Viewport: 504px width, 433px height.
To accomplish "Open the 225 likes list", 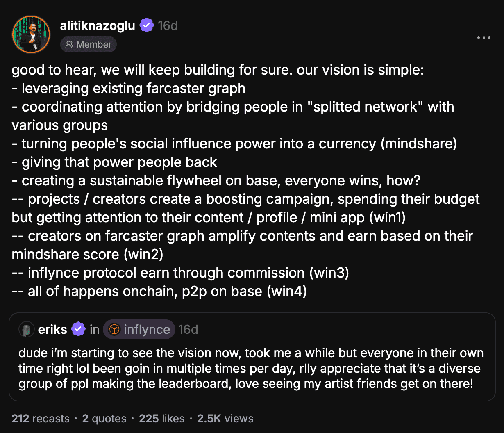I will click(x=161, y=419).
